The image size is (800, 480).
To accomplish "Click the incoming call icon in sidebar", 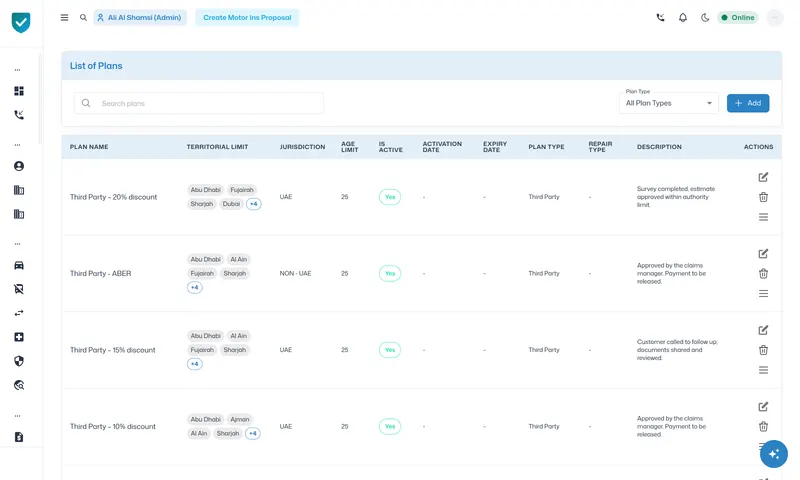I will click(19, 115).
